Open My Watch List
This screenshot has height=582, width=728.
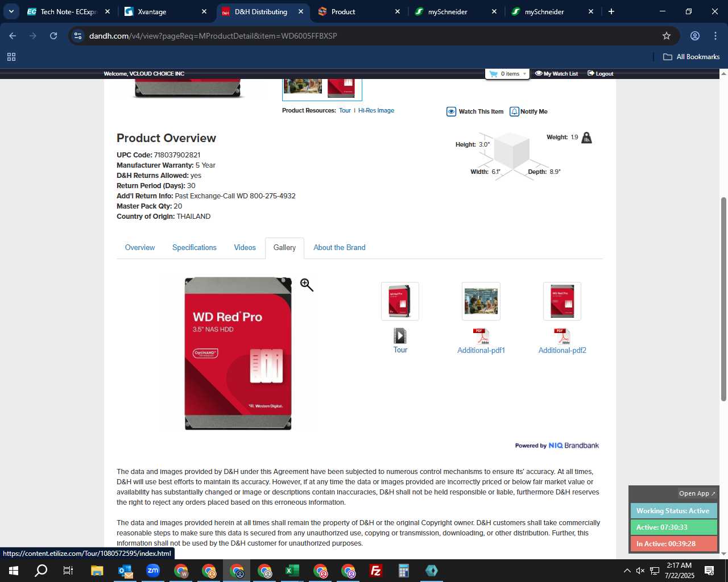click(556, 74)
